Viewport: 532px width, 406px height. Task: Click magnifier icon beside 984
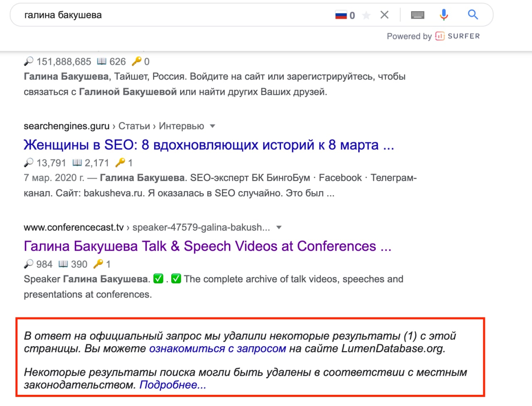[28, 264]
